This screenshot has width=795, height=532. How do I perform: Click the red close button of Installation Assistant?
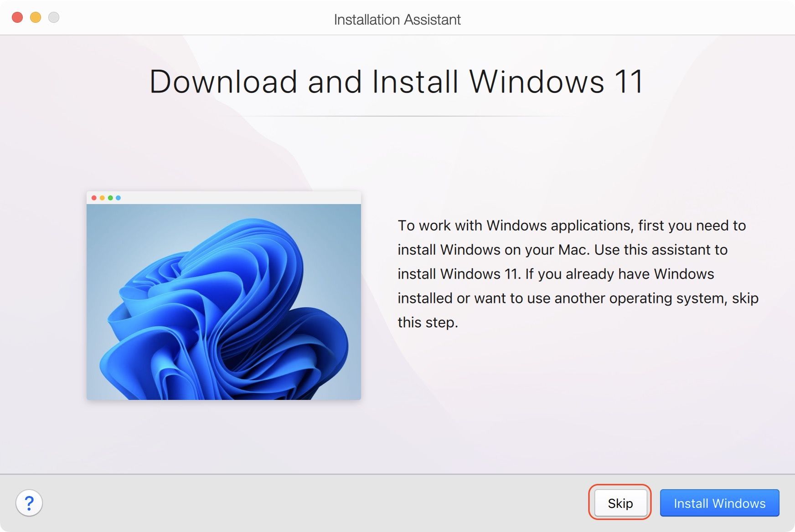[17, 17]
